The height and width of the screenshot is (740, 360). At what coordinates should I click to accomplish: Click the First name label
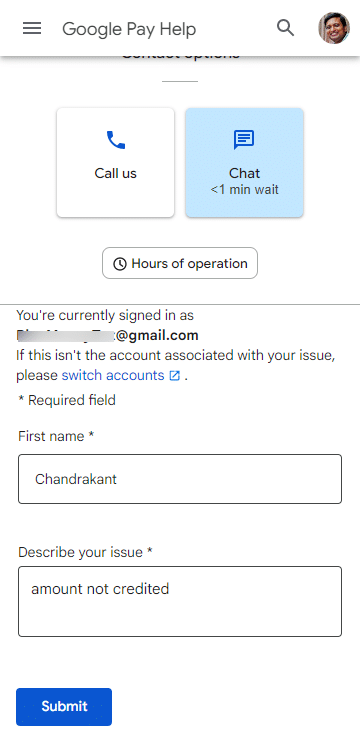pos(56,437)
